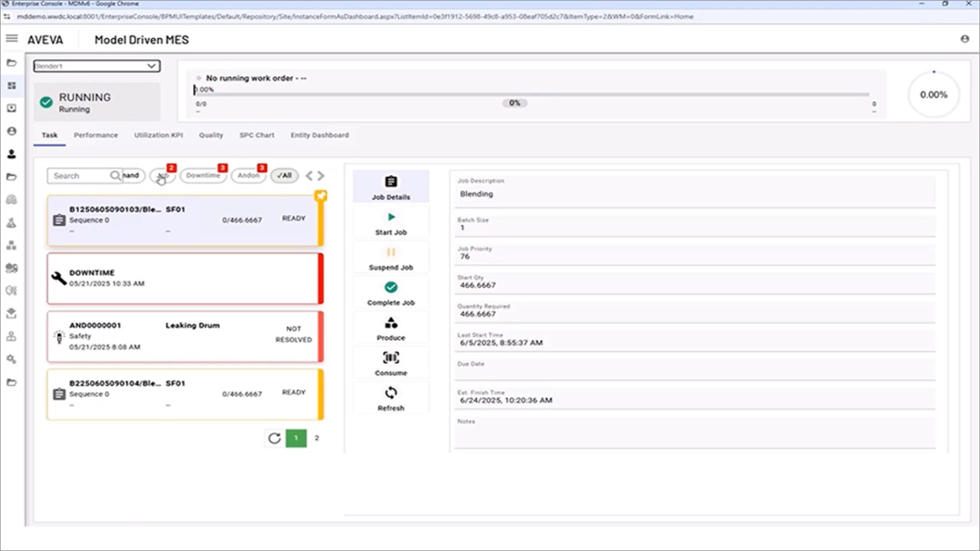Toggle the Andon filter chip
This screenshot has height=551, width=980.
pos(248,176)
